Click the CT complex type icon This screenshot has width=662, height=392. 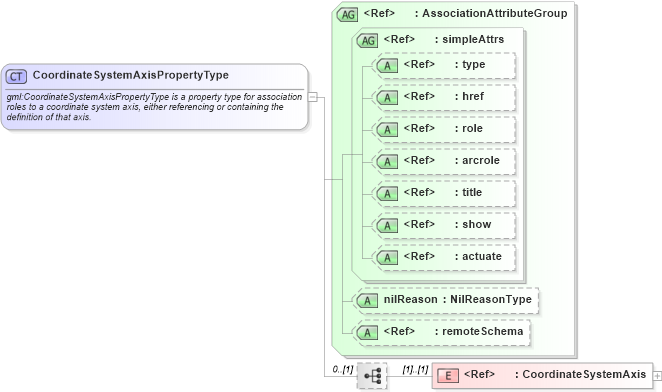click(16, 76)
